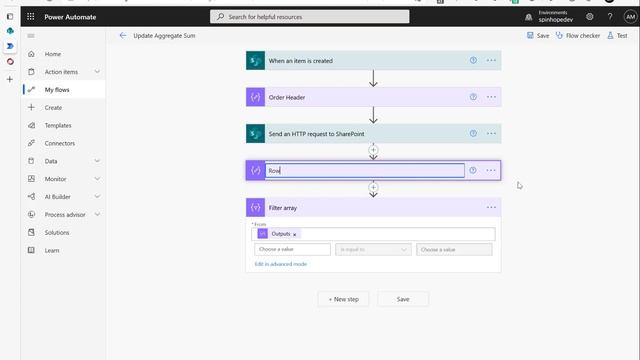
Task: Open more options for Order Header
Action: (x=491, y=97)
